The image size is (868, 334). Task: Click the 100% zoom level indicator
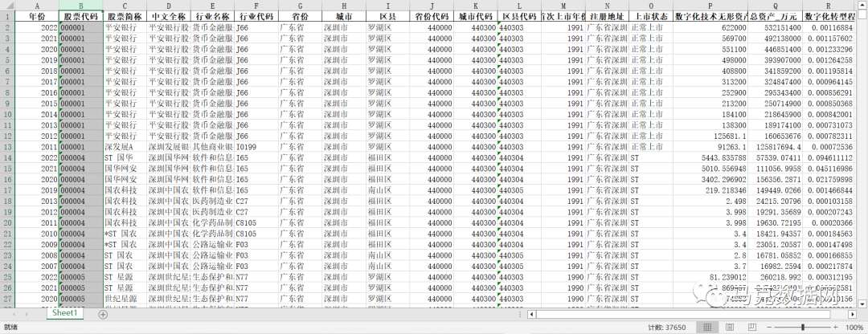point(854,328)
